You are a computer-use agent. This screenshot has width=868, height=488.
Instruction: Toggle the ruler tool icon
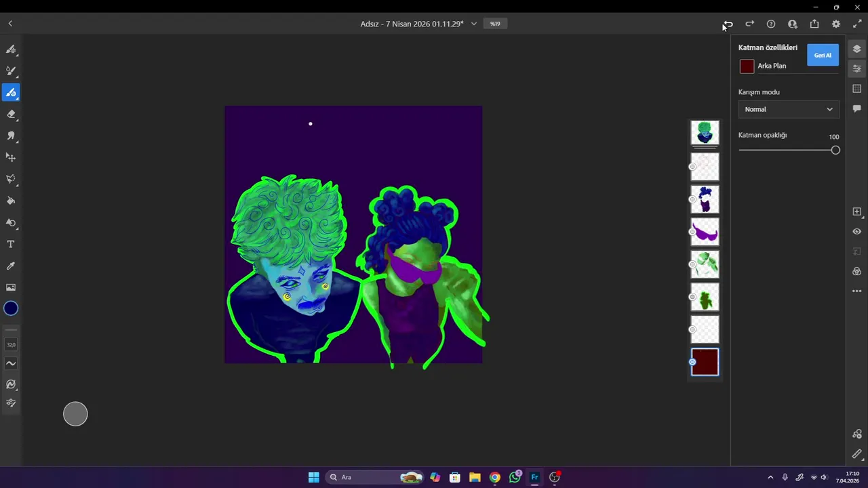(857, 454)
